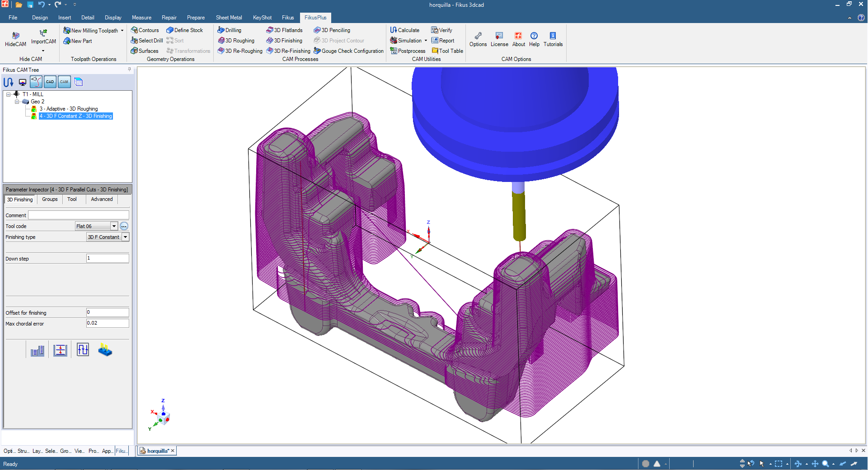
Task: Open the Postprocess utility
Action: coord(408,51)
